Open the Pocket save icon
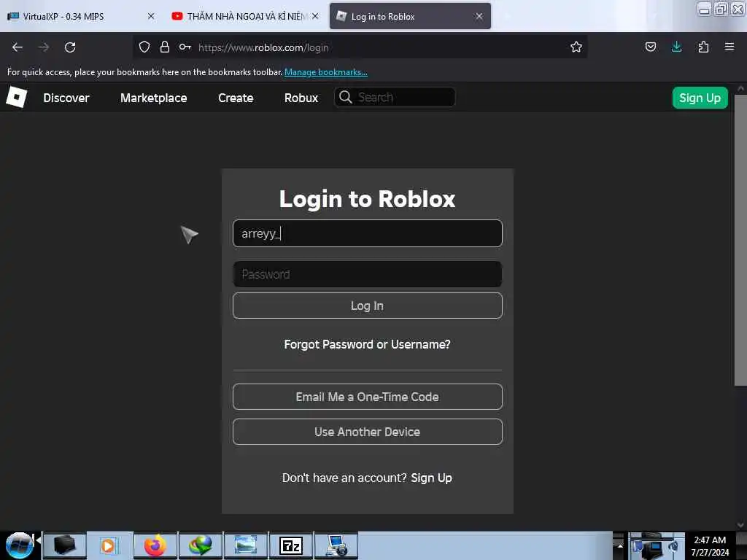The image size is (747, 560). pos(650,47)
